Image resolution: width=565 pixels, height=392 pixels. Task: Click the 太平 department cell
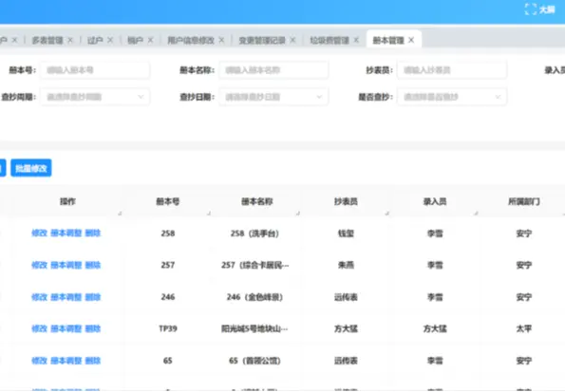pos(524,328)
